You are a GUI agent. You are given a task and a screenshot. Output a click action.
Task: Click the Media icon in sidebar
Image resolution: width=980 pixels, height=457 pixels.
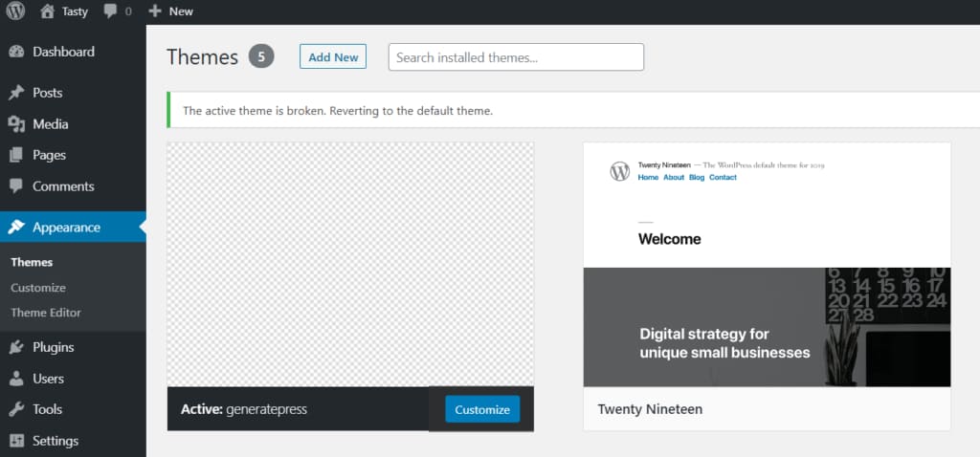tap(16, 124)
